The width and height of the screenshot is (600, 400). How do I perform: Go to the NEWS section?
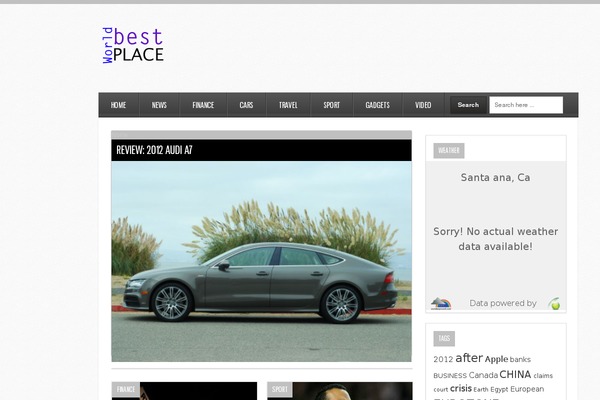pos(159,105)
